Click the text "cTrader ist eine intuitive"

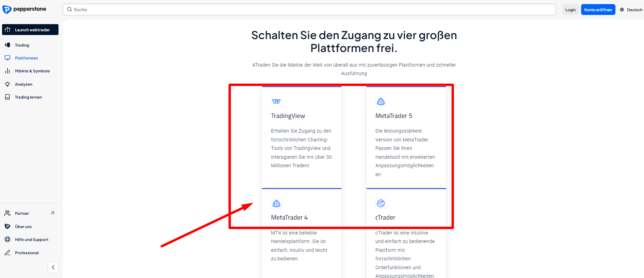[402, 233]
